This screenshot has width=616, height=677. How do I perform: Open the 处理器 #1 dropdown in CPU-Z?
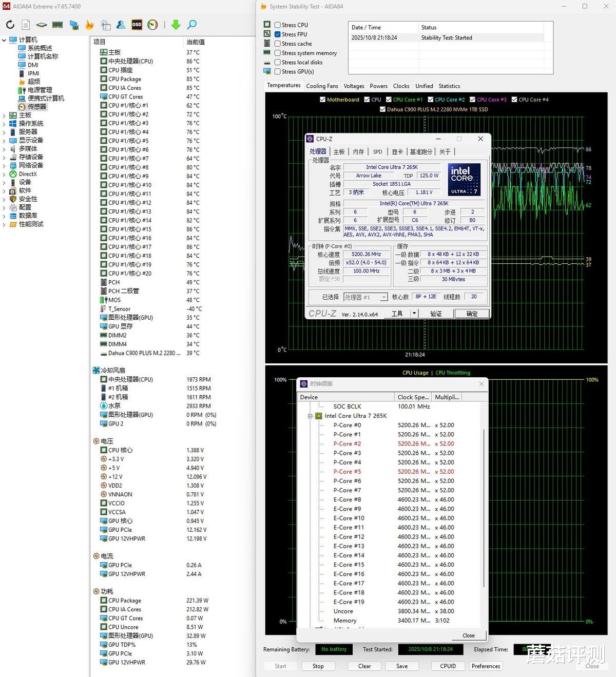[383, 297]
